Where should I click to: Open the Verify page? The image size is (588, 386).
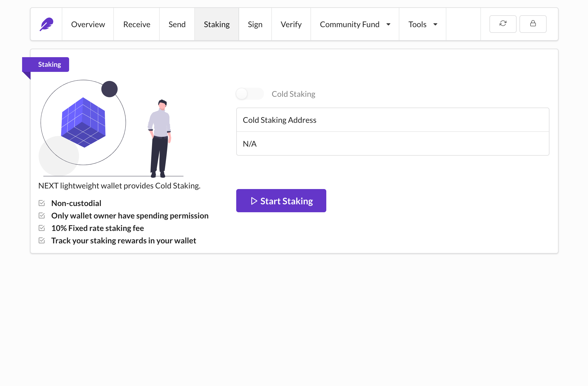click(291, 24)
